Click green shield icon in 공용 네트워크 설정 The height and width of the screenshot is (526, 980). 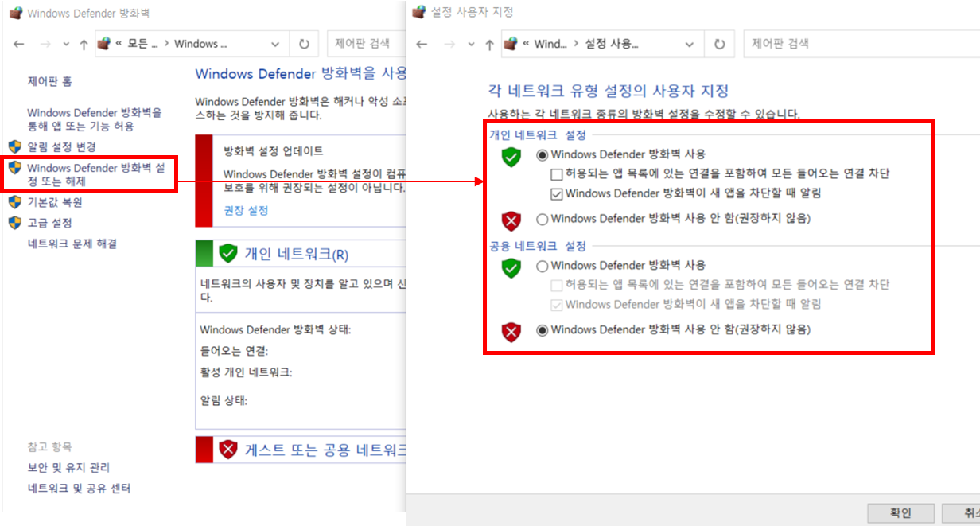(x=511, y=268)
